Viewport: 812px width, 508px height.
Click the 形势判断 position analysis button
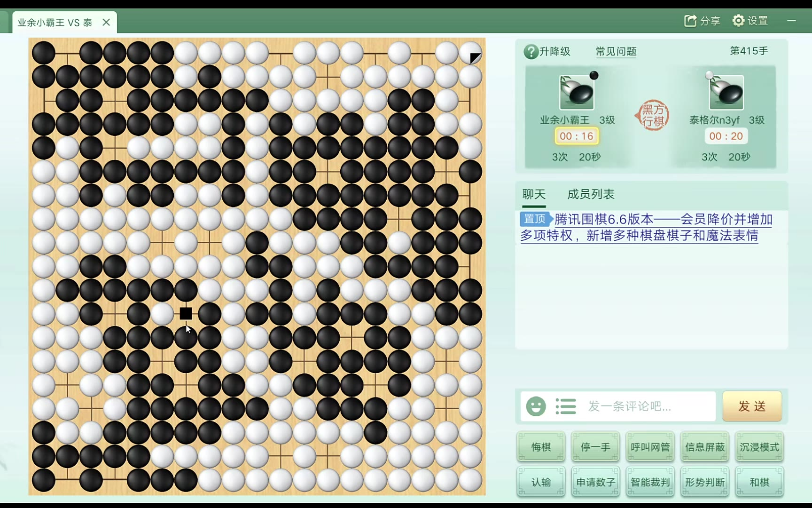pyautogui.click(x=704, y=482)
